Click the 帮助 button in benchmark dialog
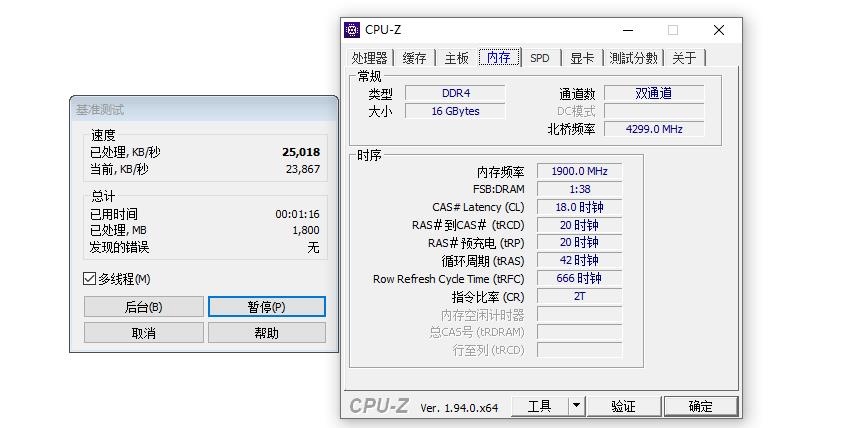Screen dimensions: 849x428 [266, 333]
